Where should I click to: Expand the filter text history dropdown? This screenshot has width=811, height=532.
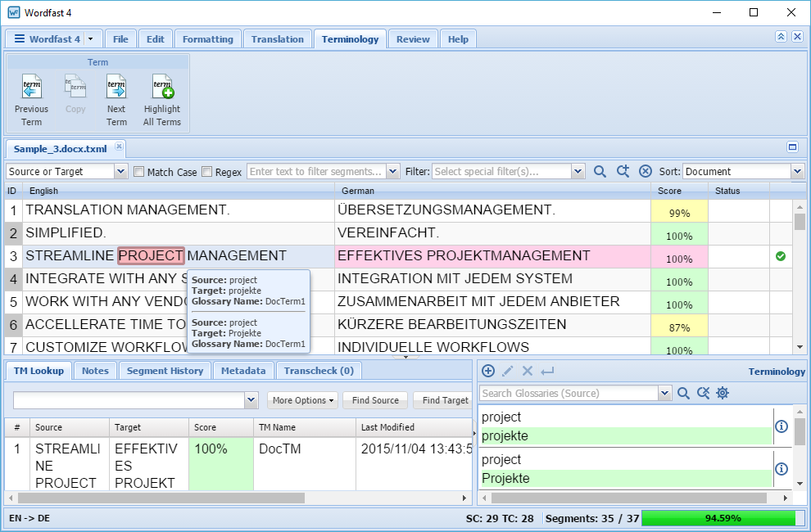coord(393,172)
